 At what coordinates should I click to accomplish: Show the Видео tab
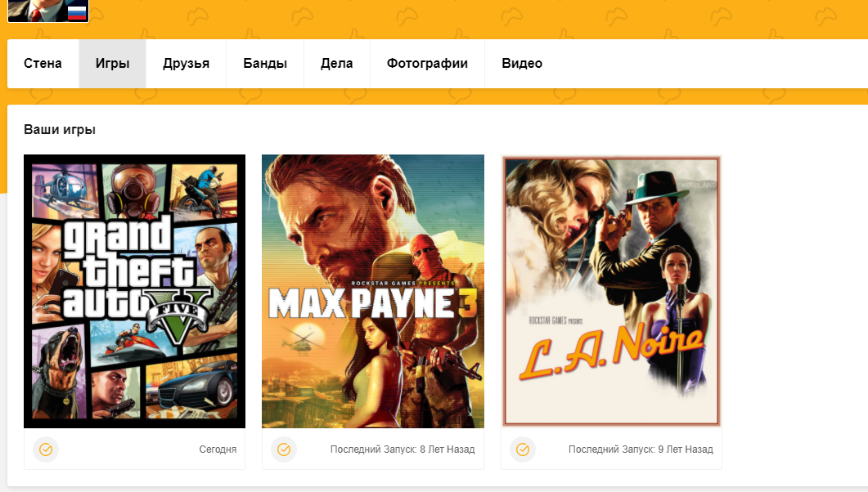click(522, 64)
